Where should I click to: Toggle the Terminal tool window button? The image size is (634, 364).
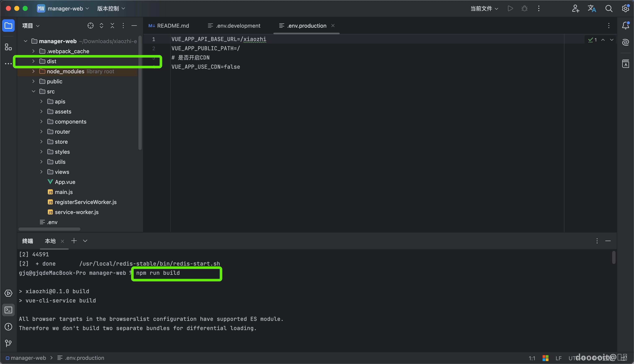coord(8,310)
